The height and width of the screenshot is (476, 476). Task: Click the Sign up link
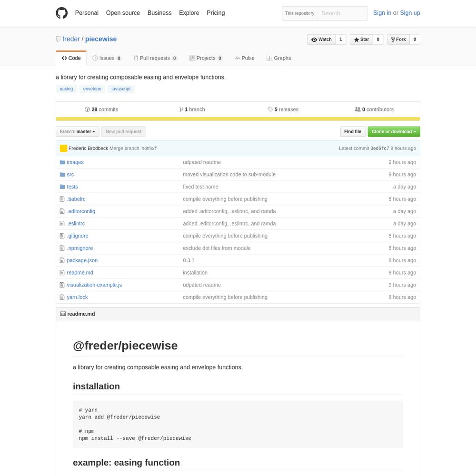pos(410,13)
